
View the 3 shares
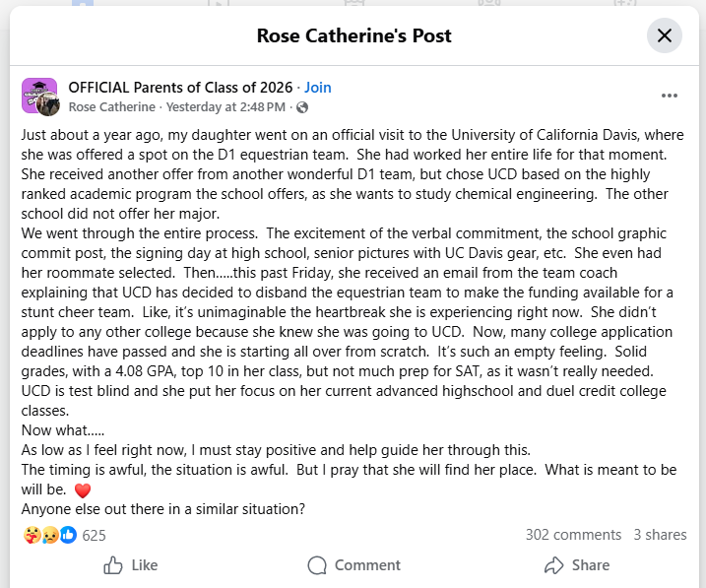click(660, 535)
